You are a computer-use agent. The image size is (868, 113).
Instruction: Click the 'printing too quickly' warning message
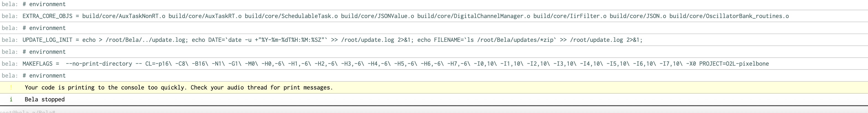tap(179, 87)
